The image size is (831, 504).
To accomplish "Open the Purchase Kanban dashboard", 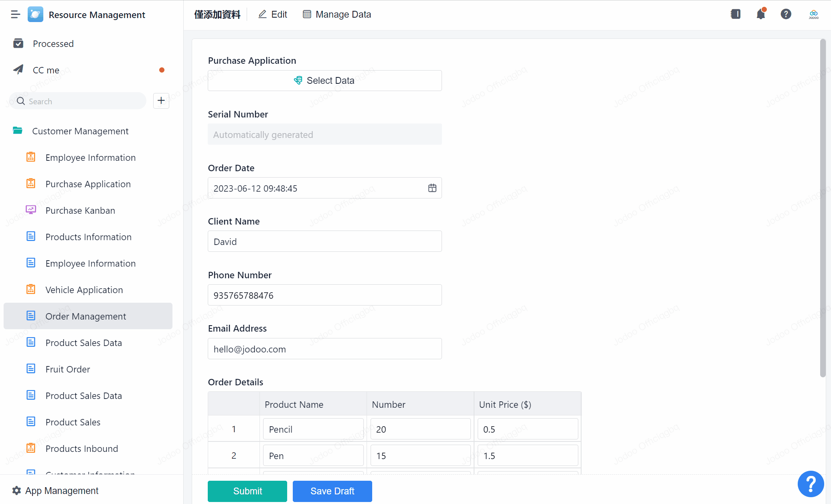I will 80,211.
